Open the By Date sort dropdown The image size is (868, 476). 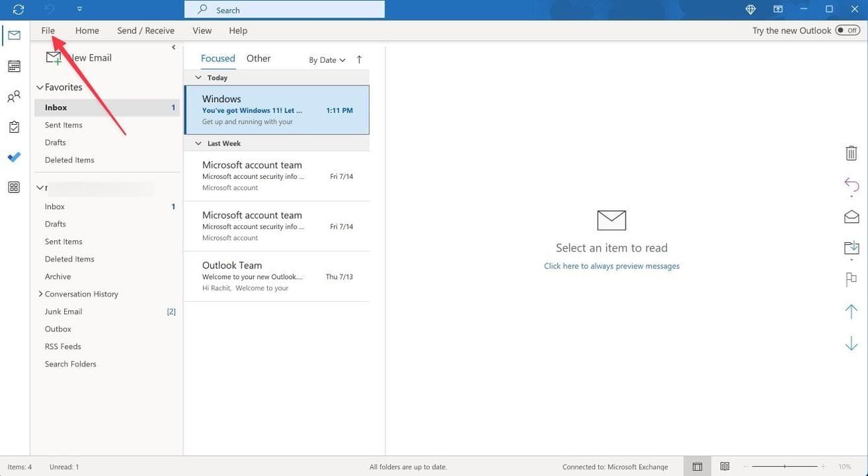coord(327,60)
